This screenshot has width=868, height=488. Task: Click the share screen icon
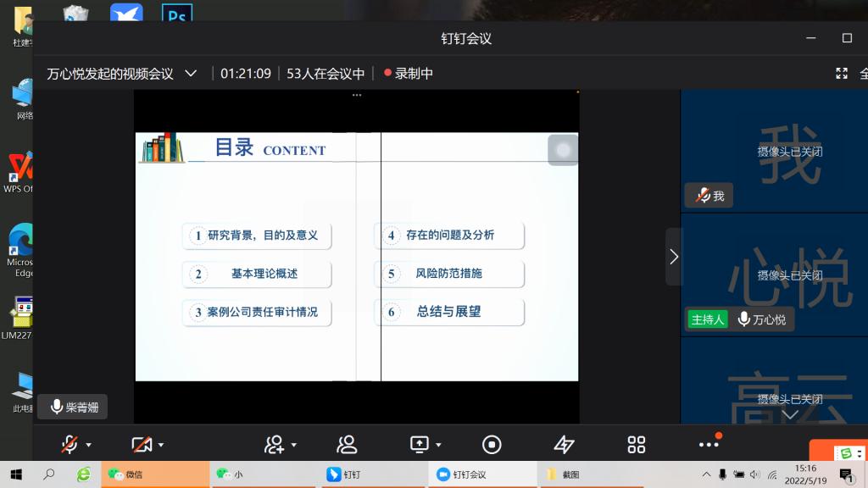[x=420, y=444]
